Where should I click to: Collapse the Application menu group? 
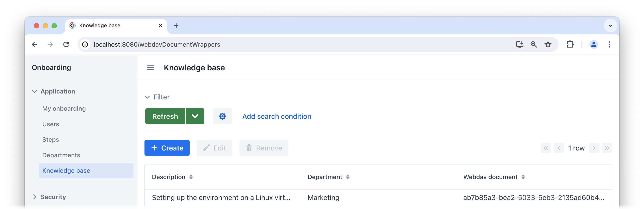pos(35,91)
